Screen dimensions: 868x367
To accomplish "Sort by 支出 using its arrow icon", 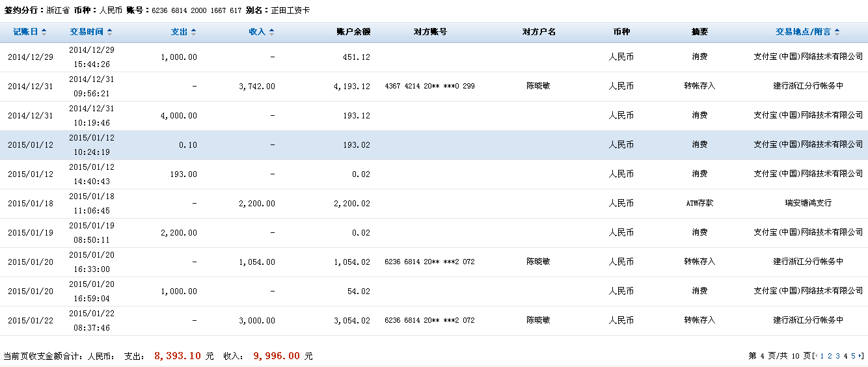I will [193, 32].
